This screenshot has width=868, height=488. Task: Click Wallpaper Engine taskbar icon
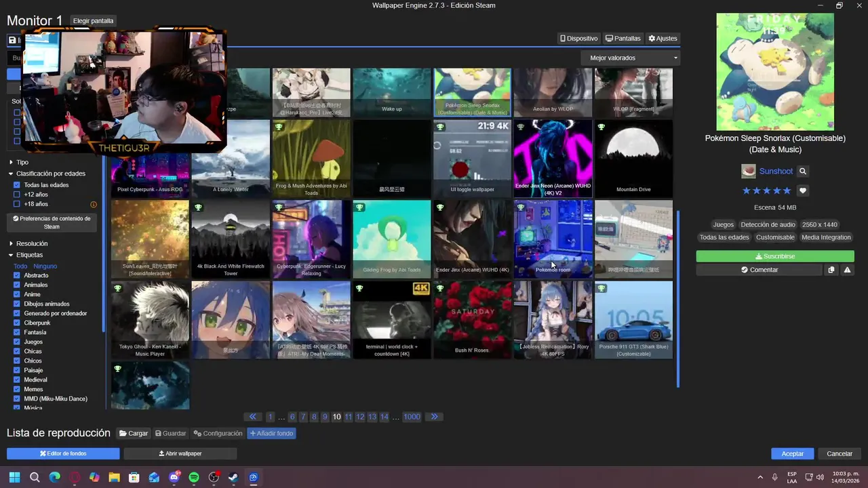pos(253,477)
